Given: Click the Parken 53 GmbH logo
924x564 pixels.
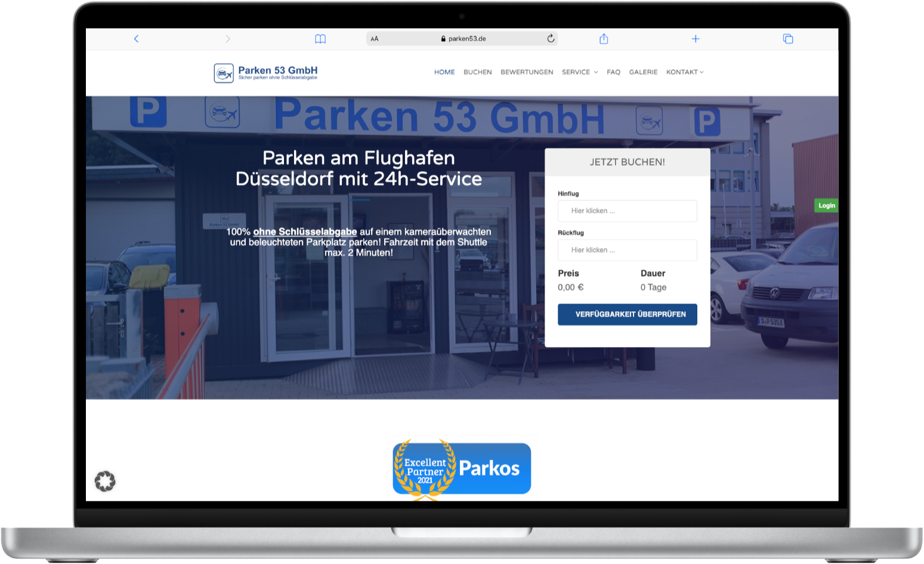Looking at the screenshot, I should [x=266, y=73].
